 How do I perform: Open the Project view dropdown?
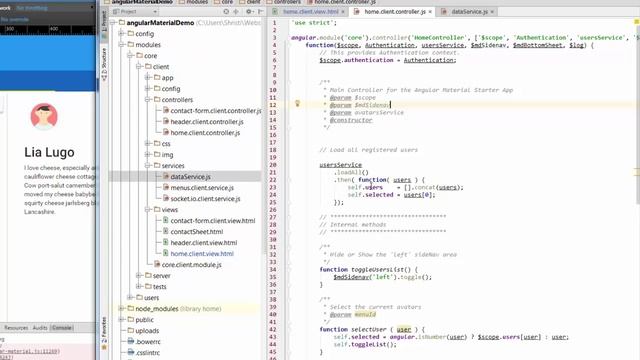point(135,12)
